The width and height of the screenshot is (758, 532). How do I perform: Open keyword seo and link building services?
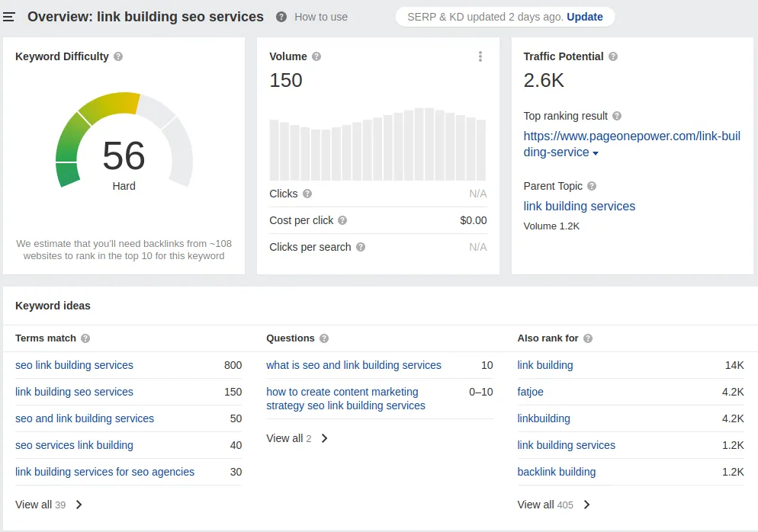[85, 418]
